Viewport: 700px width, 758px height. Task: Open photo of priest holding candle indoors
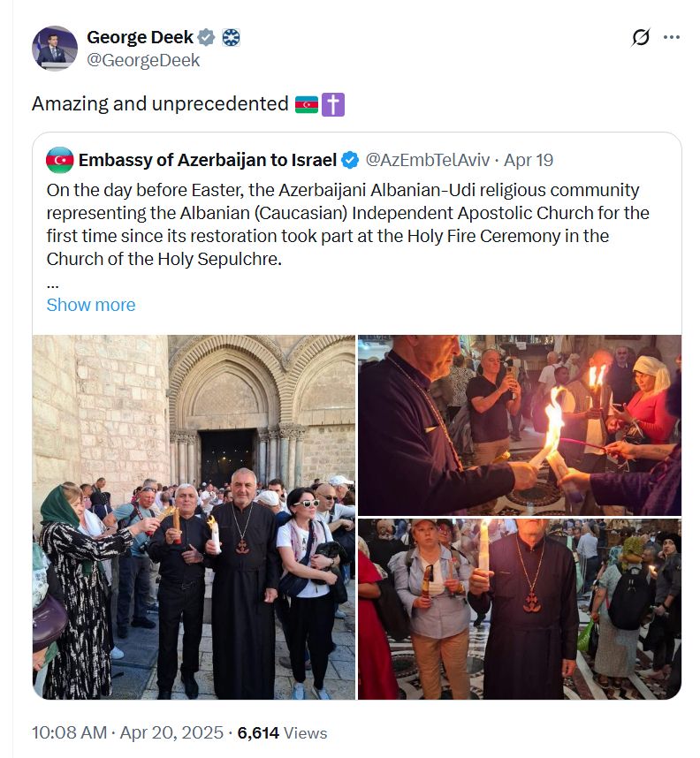pyautogui.click(x=520, y=609)
